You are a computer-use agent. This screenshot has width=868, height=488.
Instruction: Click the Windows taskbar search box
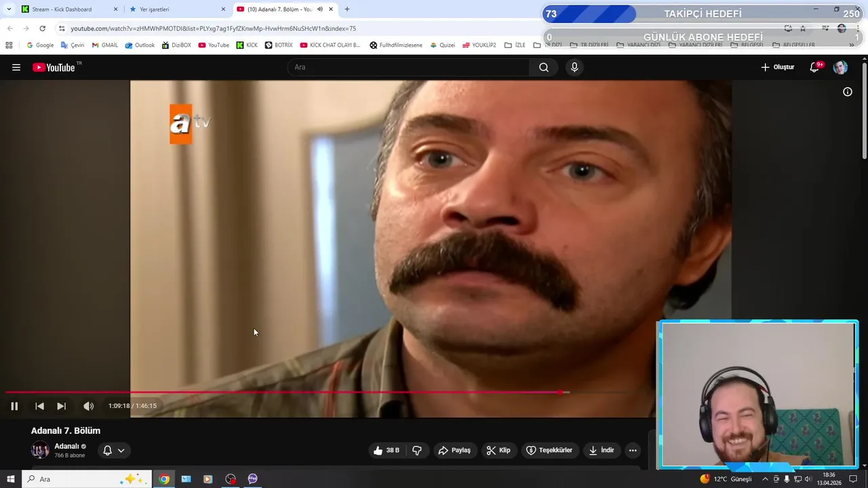pos(87,479)
